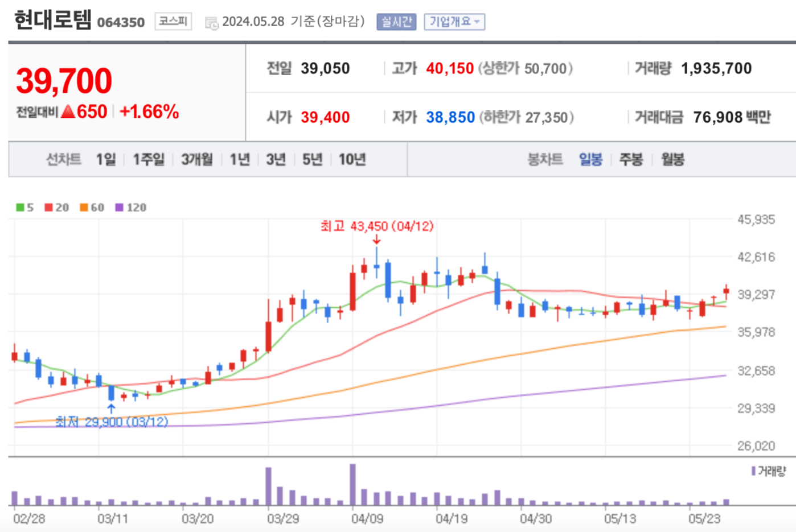Click the 2024.05.28 기준(장마감) date text
Screen dimensions: 796x532
(x=293, y=22)
